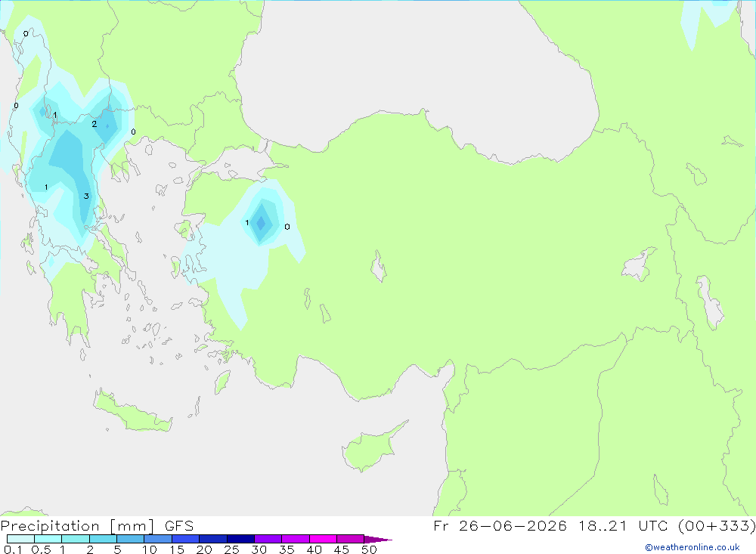Select the 5–10 mm blue legend swatch
756x554 pixels.
[131, 539]
